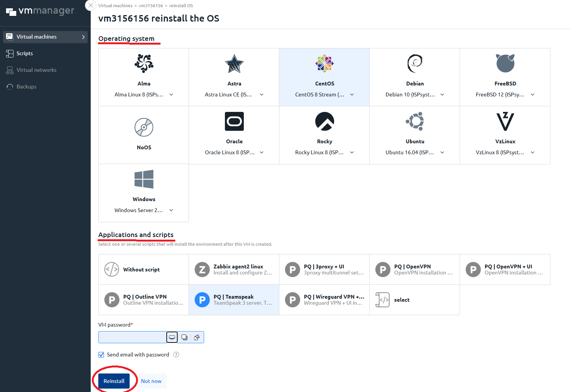Screen dimensions: 570x392
Task: Select the Alma Linux OS icon
Action: pos(144,63)
